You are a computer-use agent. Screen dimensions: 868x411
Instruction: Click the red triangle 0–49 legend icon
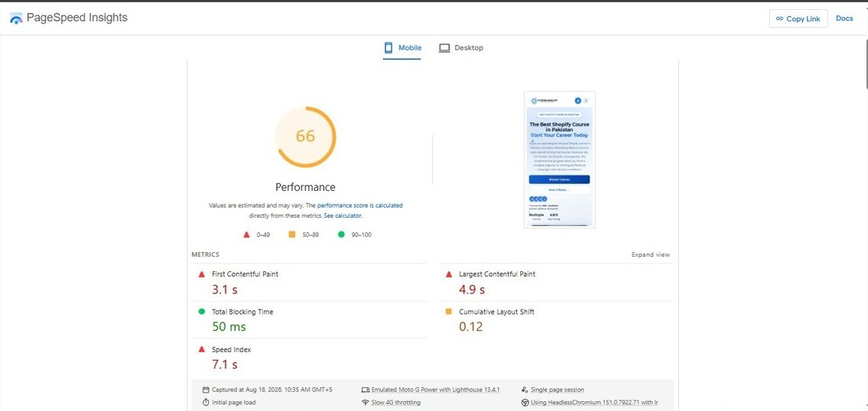click(x=247, y=235)
